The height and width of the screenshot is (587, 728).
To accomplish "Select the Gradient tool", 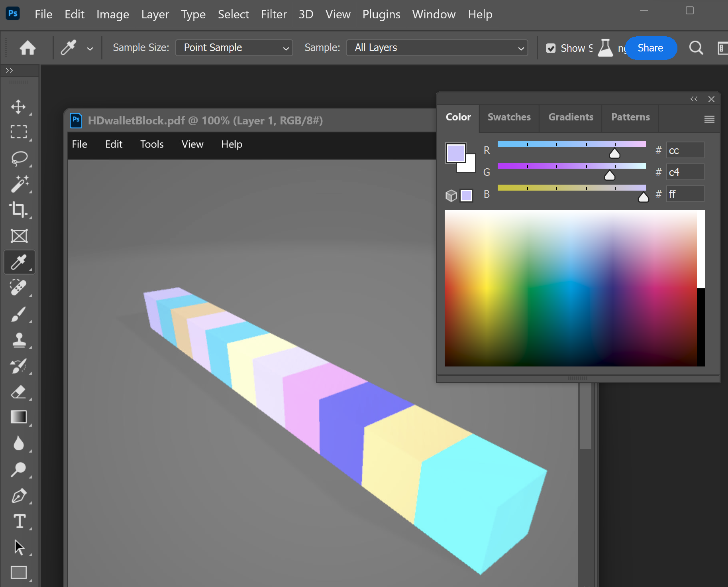I will [18, 418].
